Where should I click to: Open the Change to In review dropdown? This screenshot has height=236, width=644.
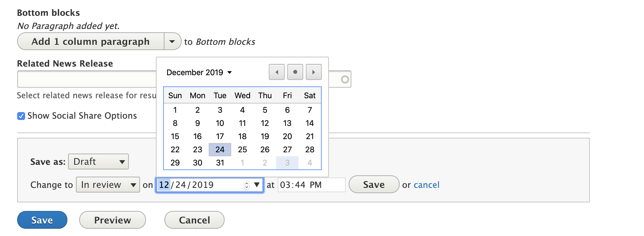107,185
